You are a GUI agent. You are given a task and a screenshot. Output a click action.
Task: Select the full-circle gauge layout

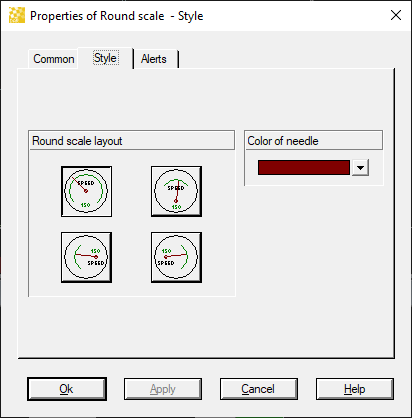point(86,191)
